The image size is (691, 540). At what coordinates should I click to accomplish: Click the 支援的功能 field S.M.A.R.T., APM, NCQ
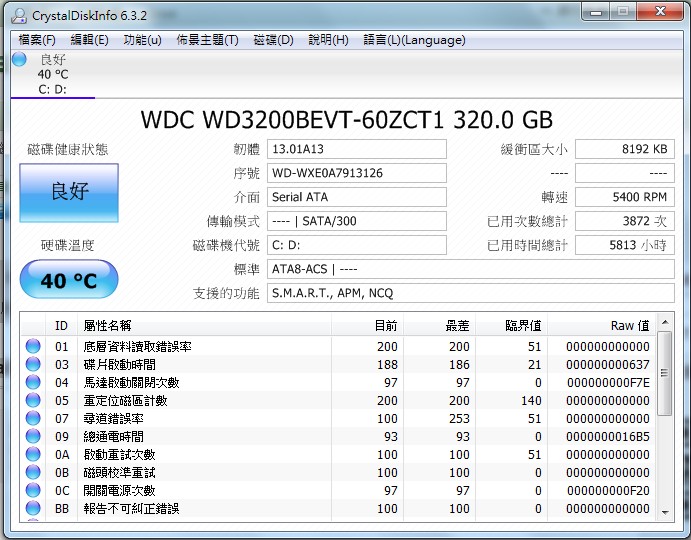pyautogui.click(x=471, y=293)
